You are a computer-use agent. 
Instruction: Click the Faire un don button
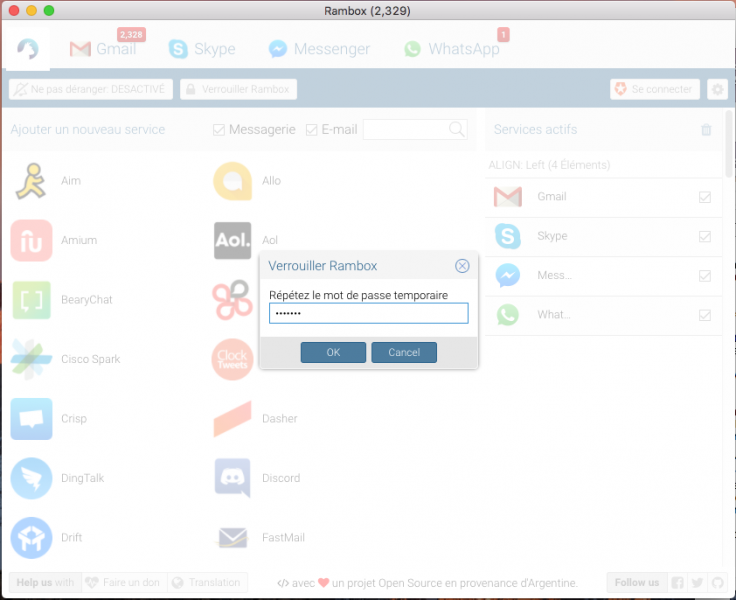[x=124, y=583]
